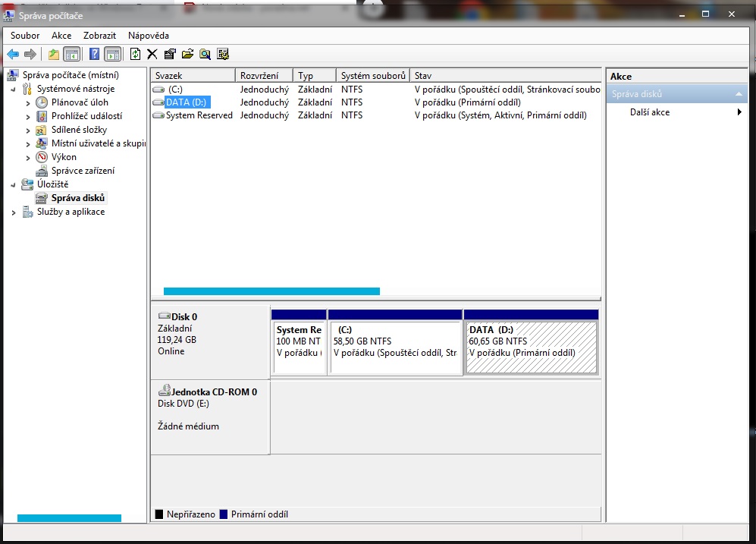
Task: Sort by the Typ column header
Action: 315,76
